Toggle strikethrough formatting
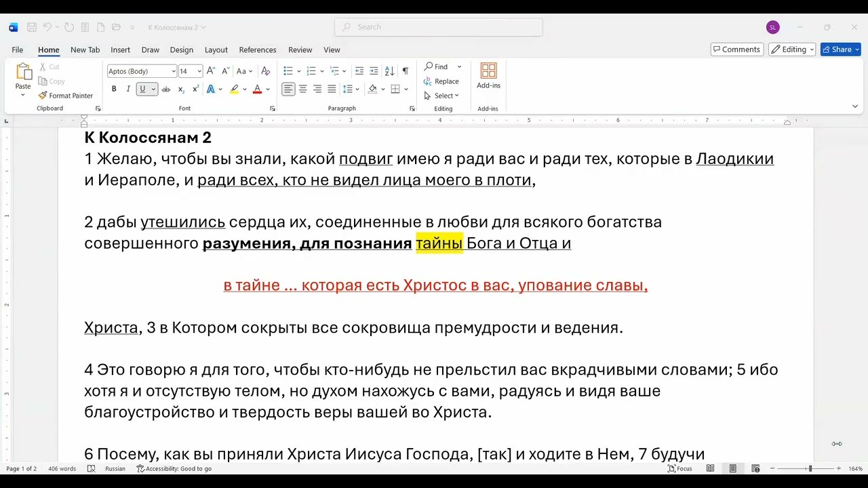Image resolution: width=868 pixels, height=488 pixels. click(x=165, y=89)
